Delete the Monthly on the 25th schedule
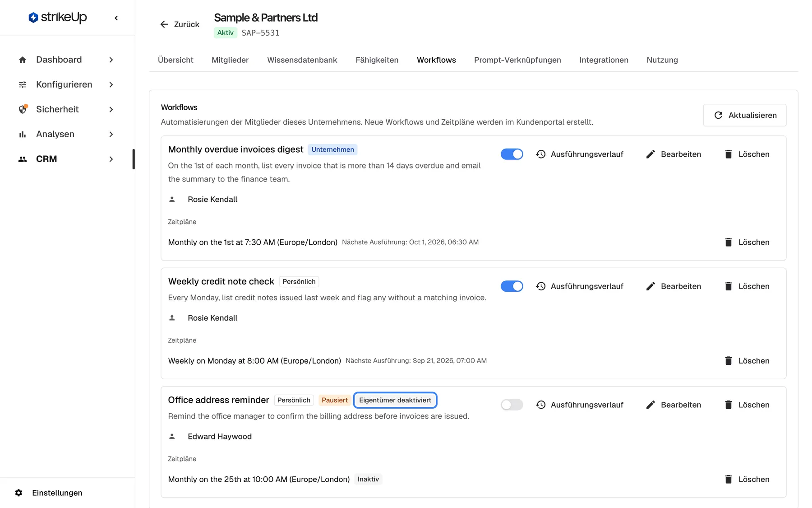 [x=747, y=480]
